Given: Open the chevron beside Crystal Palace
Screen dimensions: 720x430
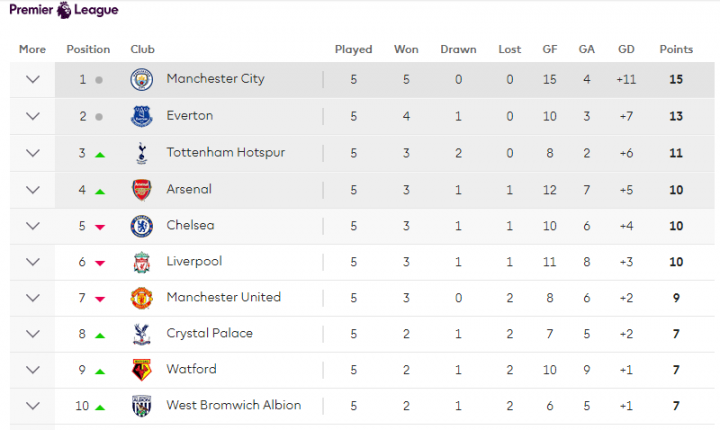Looking at the screenshot, I should pyautogui.click(x=33, y=334).
